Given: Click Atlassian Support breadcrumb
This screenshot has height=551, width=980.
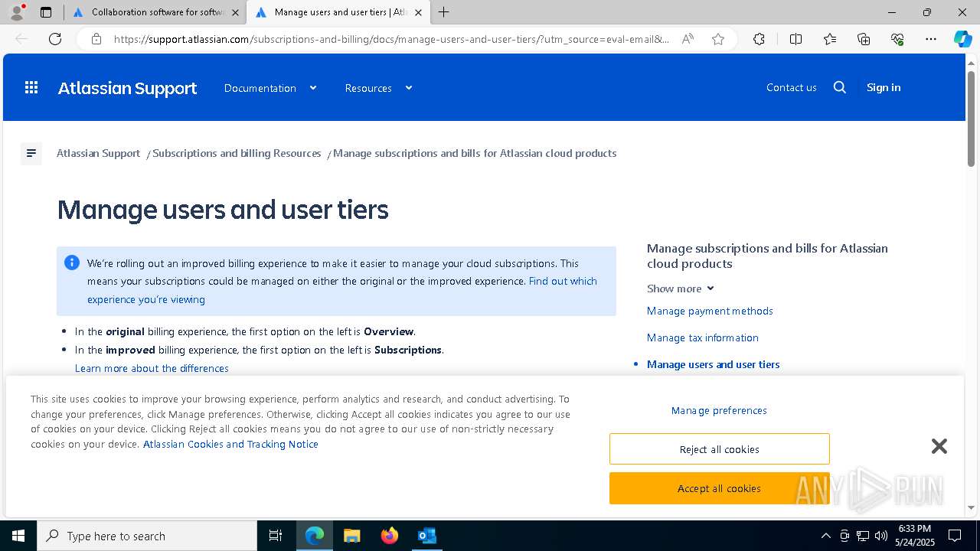Looking at the screenshot, I should coord(98,153).
